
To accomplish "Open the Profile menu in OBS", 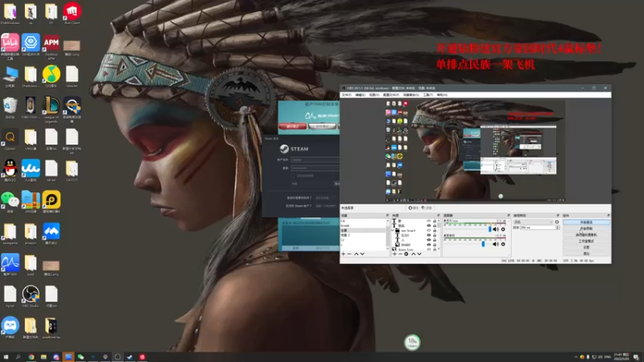I will point(391,95).
